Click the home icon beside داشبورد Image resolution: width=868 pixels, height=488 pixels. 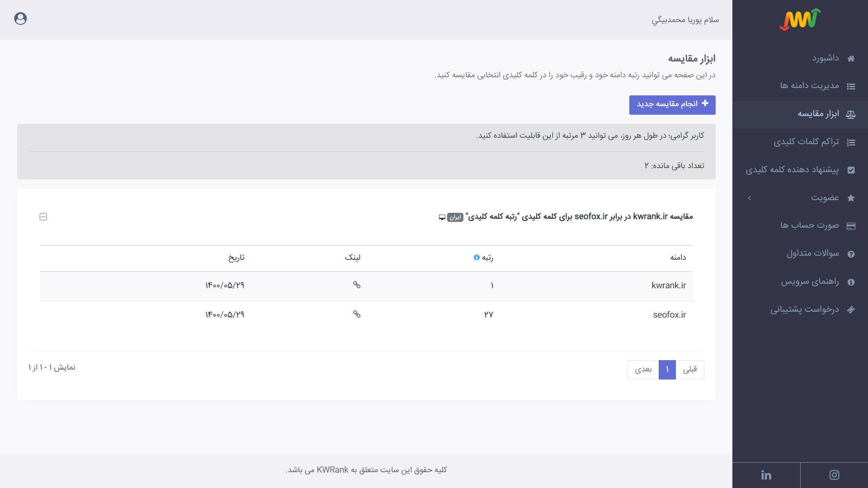[851, 58]
